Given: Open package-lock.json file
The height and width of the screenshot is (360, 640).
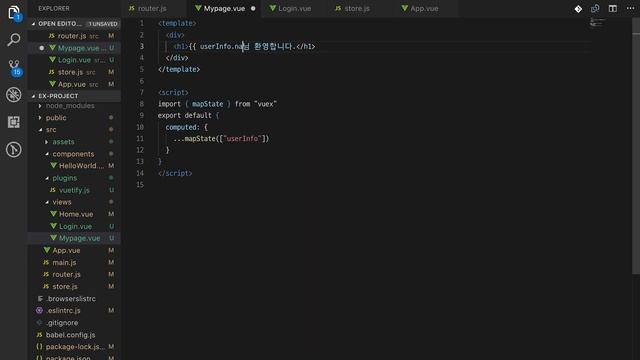Looking at the screenshot, I should tap(74, 347).
